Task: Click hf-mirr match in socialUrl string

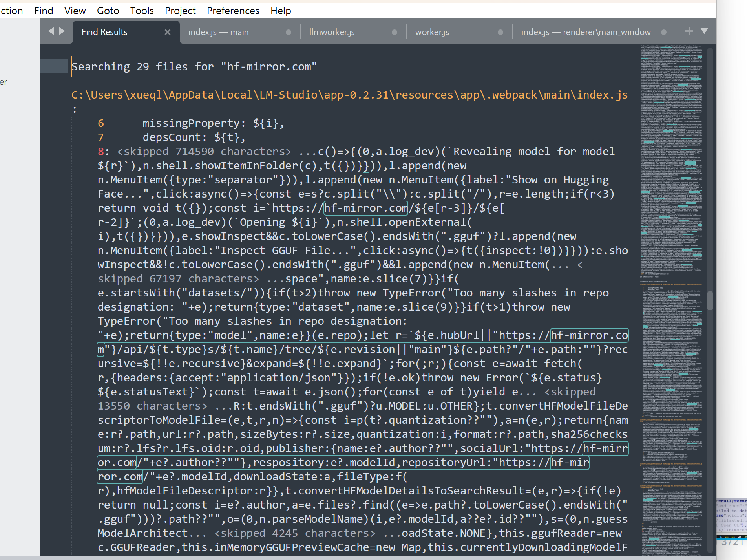Action: tap(606, 448)
